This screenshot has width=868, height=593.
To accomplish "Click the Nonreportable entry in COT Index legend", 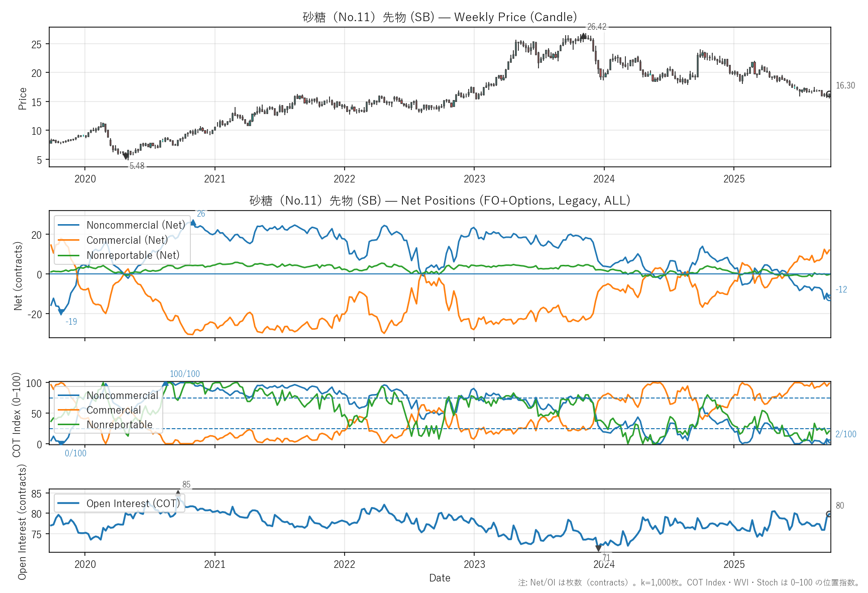I will click(119, 425).
